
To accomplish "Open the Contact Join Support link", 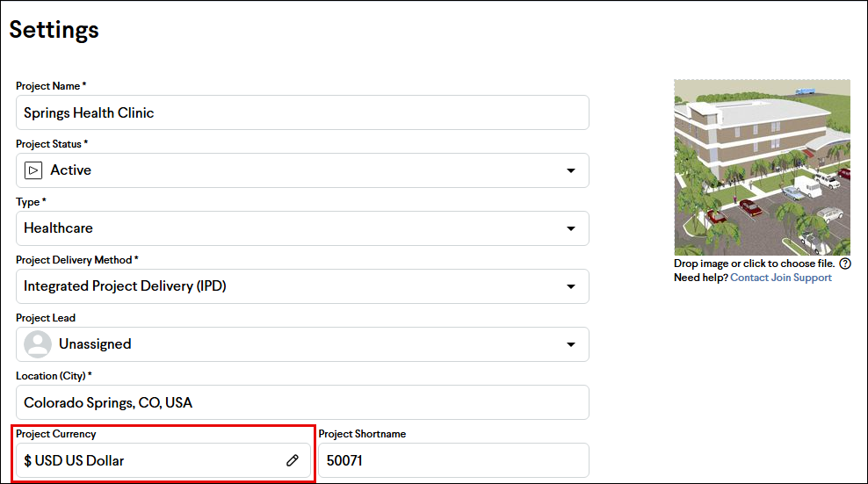I will [780, 278].
